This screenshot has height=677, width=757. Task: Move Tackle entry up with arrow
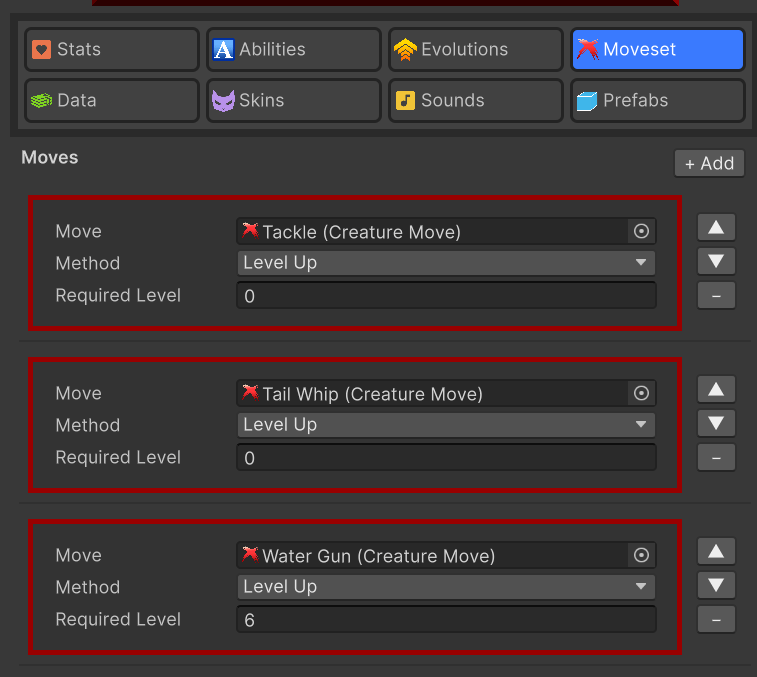715,227
